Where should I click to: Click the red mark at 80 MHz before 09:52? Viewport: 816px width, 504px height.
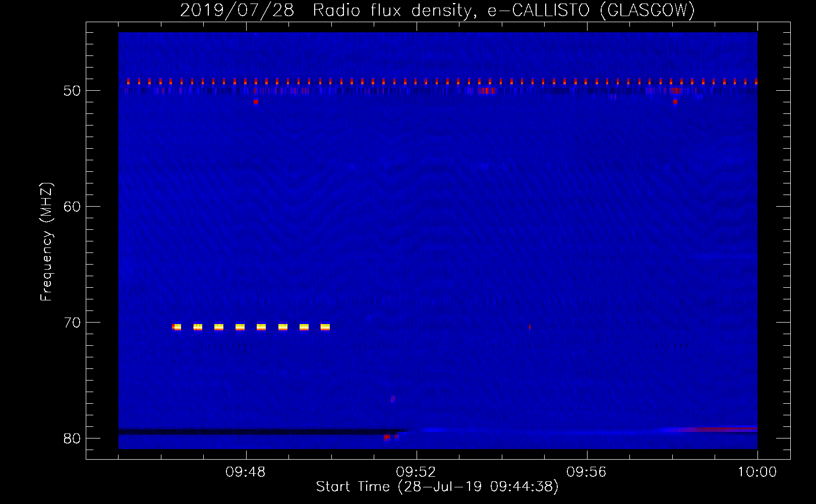click(387, 437)
